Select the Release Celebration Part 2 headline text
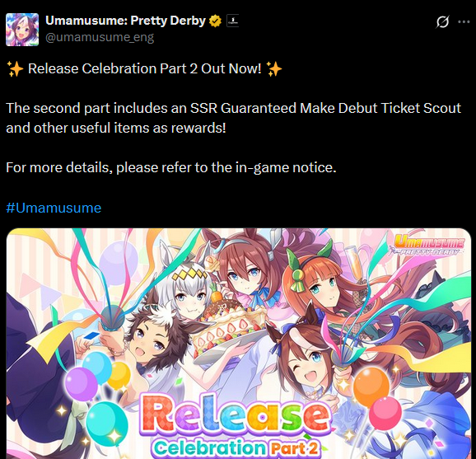 (144, 68)
